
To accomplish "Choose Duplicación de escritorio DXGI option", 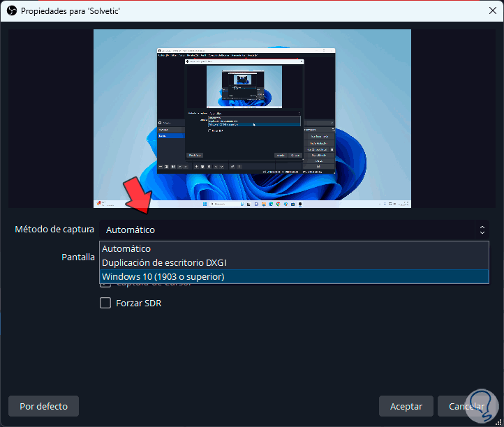I will tap(294, 262).
